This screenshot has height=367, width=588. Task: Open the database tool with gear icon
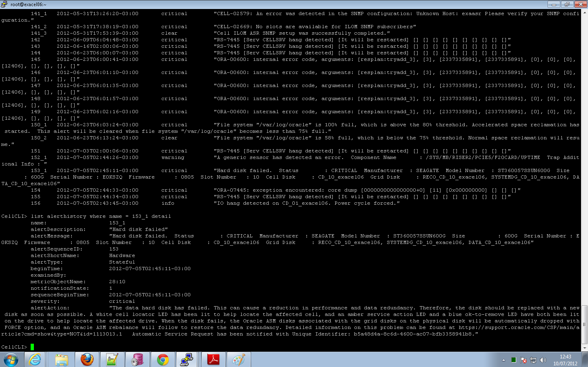(x=138, y=360)
